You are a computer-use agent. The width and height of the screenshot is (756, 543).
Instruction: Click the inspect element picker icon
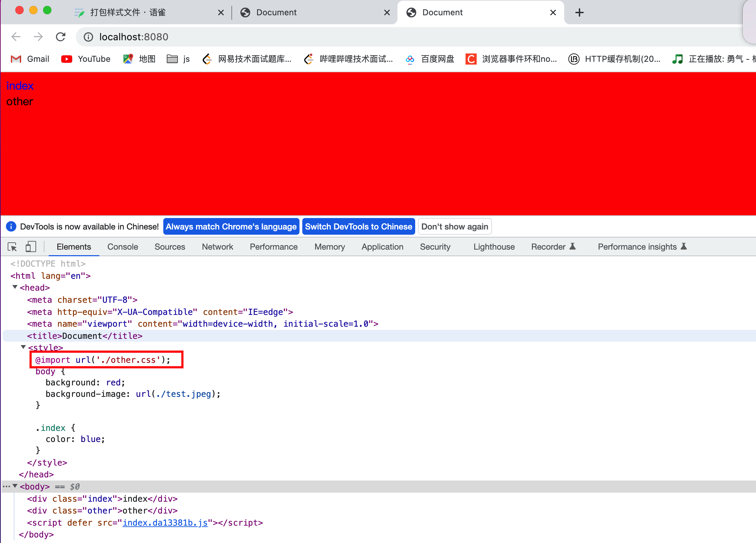[13, 247]
